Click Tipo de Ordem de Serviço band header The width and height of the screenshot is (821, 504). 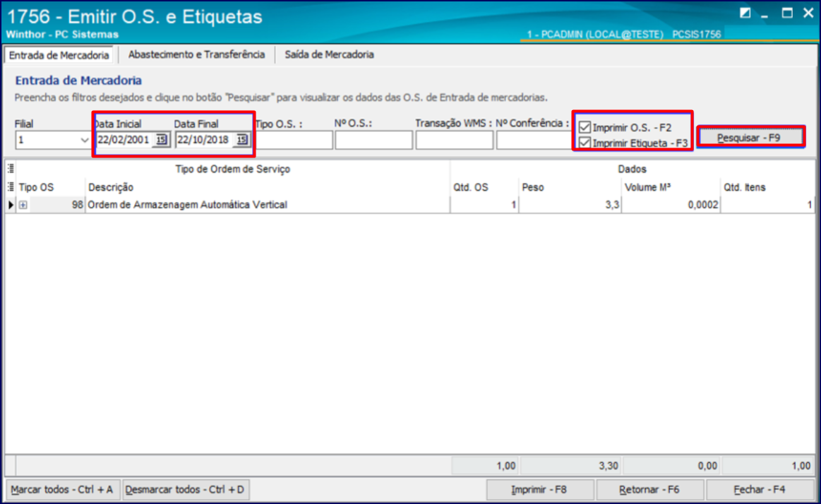[232, 169]
